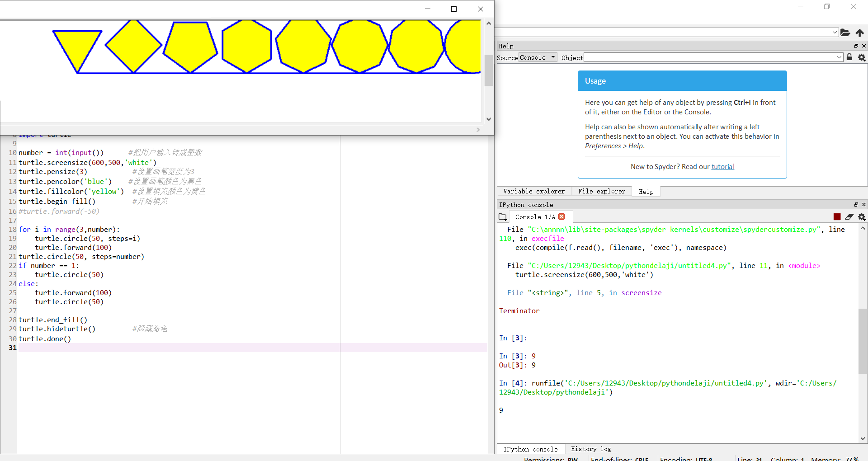Screen dimensions: 868x461
Task: Close the IPython console pane
Action: coord(864,205)
